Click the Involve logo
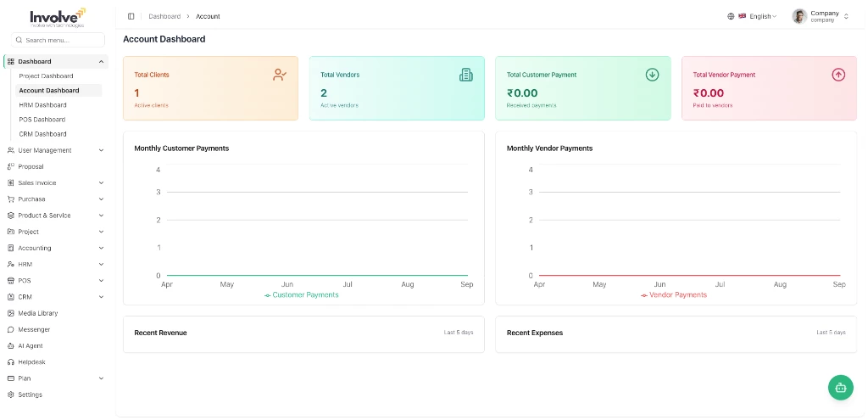This screenshot has width=868, height=420. pyautogui.click(x=58, y=18)
